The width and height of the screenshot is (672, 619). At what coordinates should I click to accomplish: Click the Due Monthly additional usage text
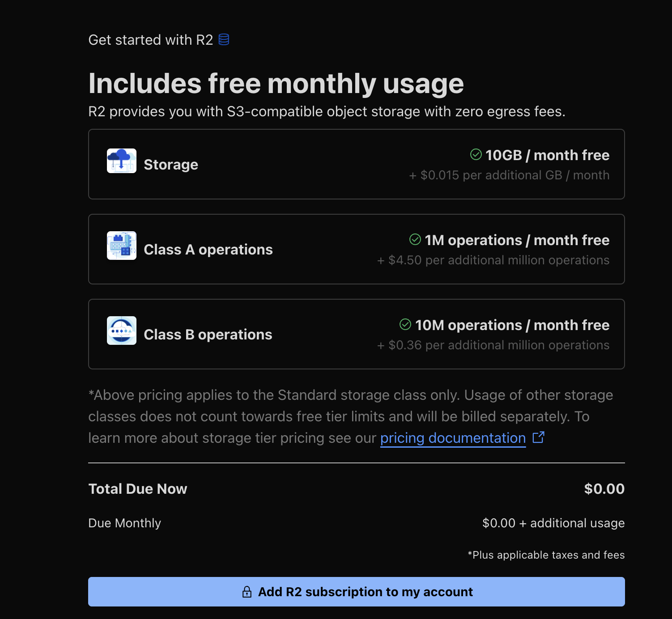pyautogui.click(x=553, y=523)
